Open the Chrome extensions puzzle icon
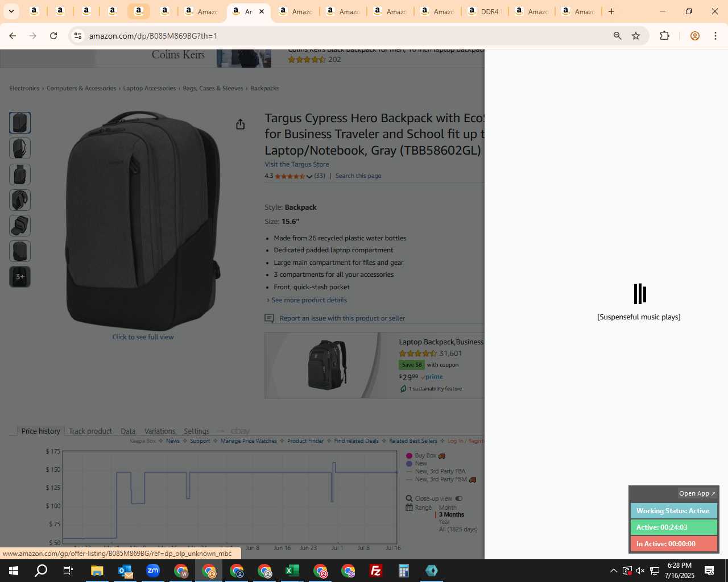 click(x=664, y=36)
